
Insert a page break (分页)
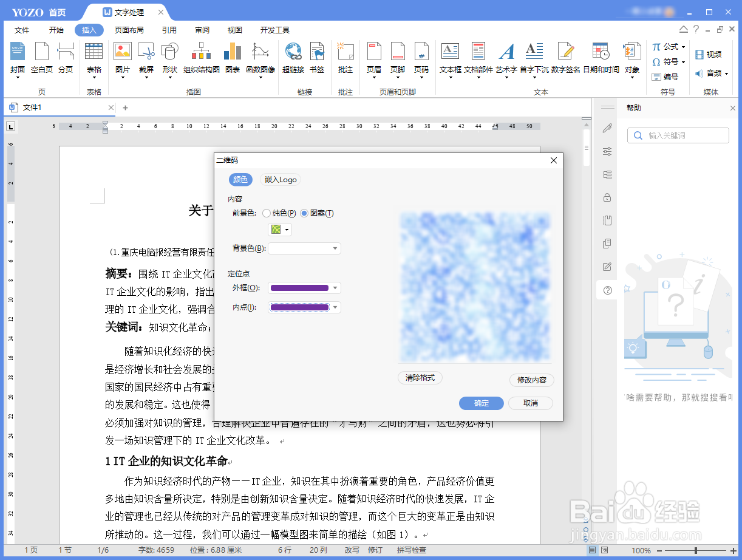[x=66, y=59]
